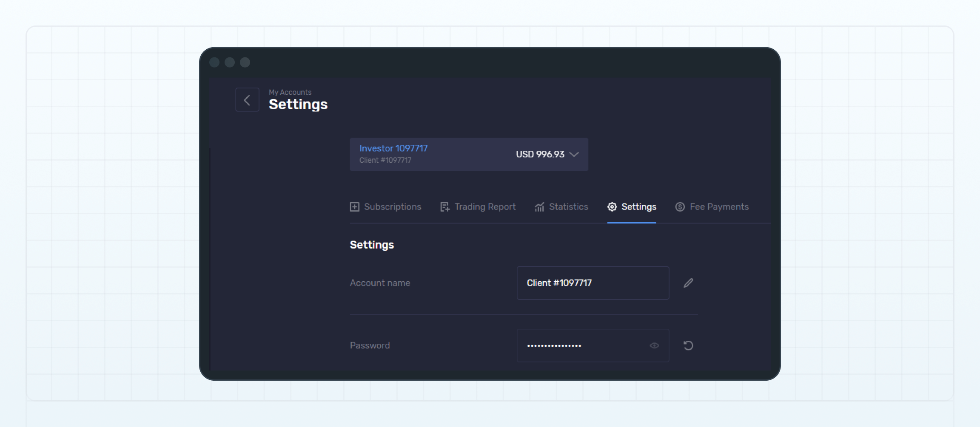Click the Statistics bar chart icon
980x427 pixels.
(539, 207)
